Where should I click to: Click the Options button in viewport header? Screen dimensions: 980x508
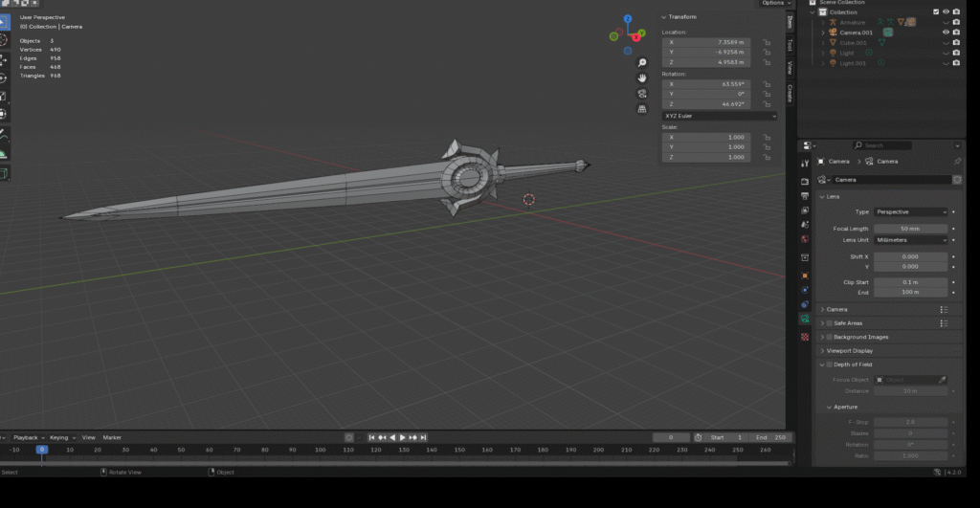pyautogui.click(x=774, y=4)
